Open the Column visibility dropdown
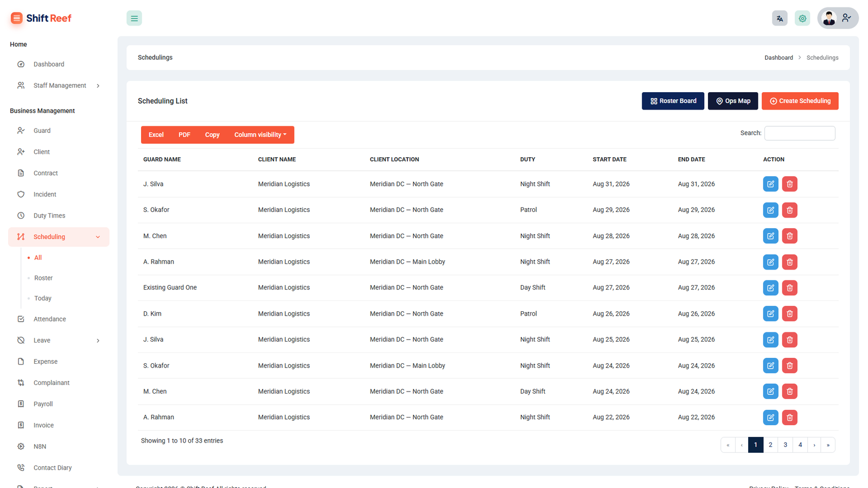The image size is (868, 488). [260, 135]
